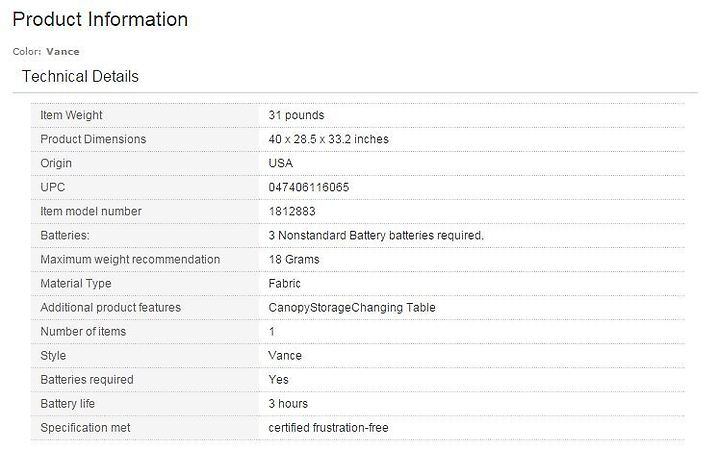The image size is (720, 450).
Task: Select the 31 pounds value
Action: pyautogui.click(x=296, y=115)
